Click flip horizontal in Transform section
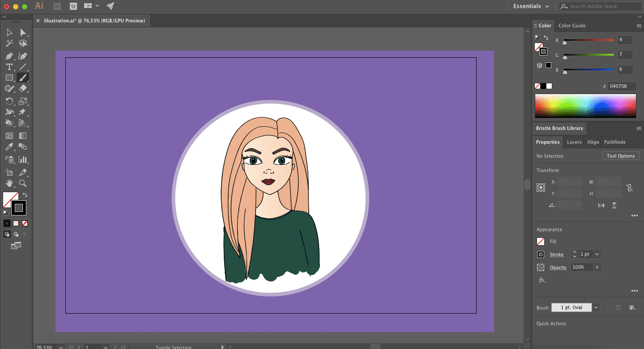 pyautogui.click(x=601, y=205)
